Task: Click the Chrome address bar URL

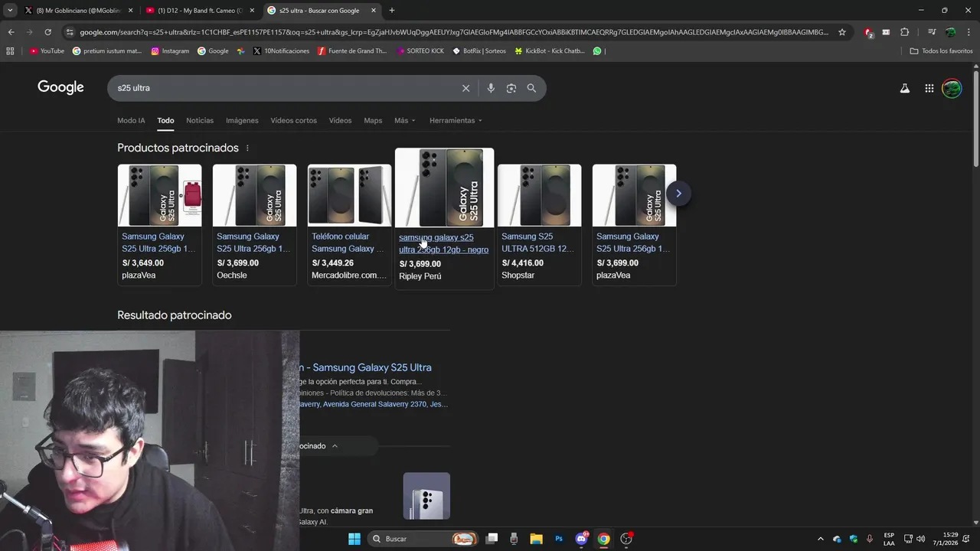Action: pyautogui.click(x=454, y=32)
